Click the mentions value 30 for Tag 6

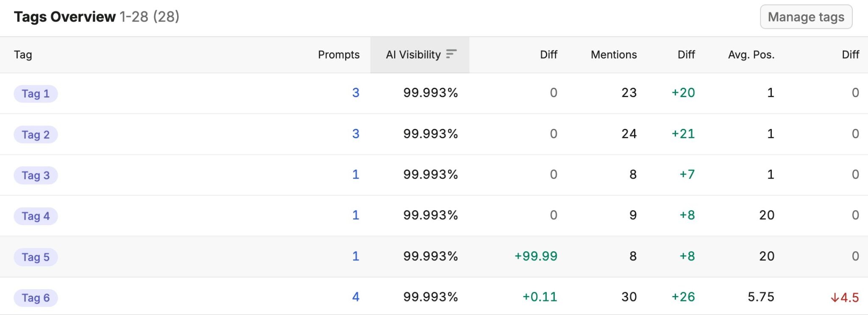pos(629,297)
